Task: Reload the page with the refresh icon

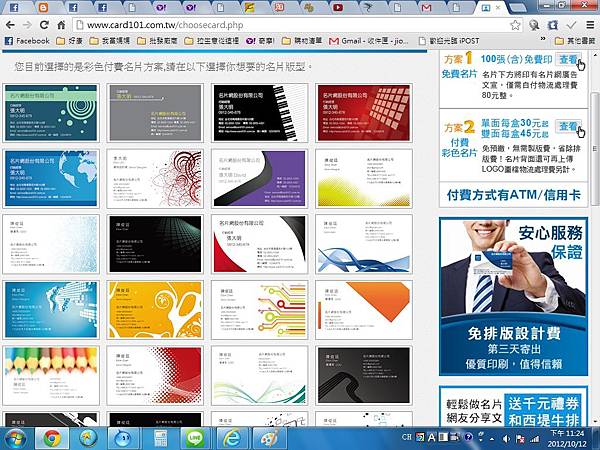Action: pos(44,25)
